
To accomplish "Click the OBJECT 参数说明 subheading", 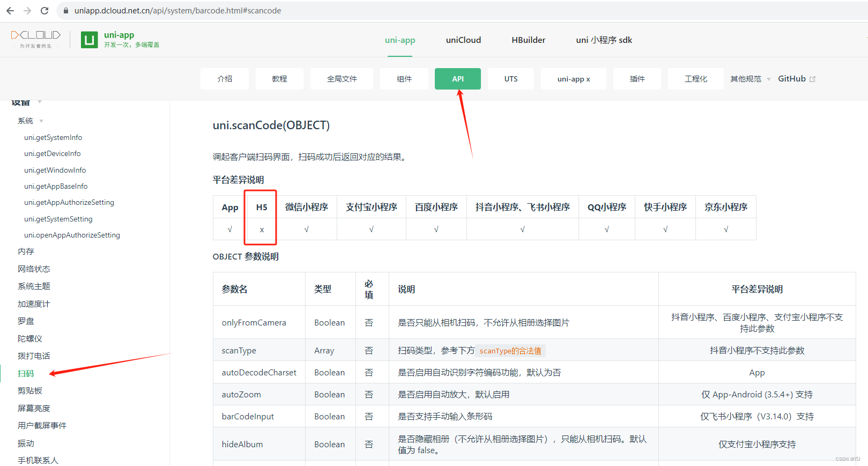I will [x=246, y=257].
